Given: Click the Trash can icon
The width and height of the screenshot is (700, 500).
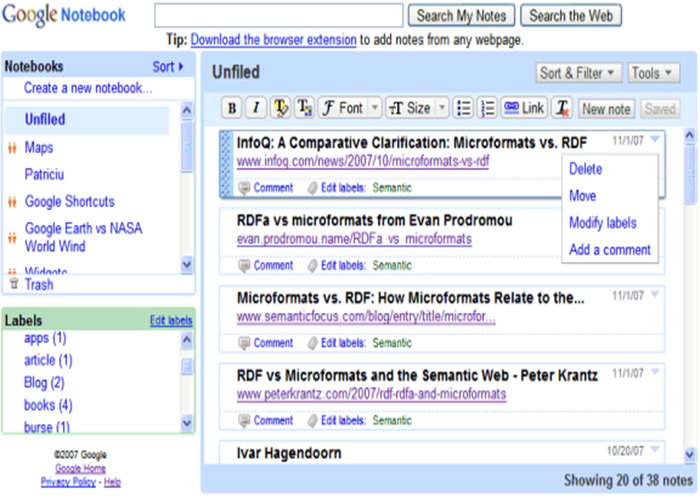Looking at the screenshot, I should (14, 283).
